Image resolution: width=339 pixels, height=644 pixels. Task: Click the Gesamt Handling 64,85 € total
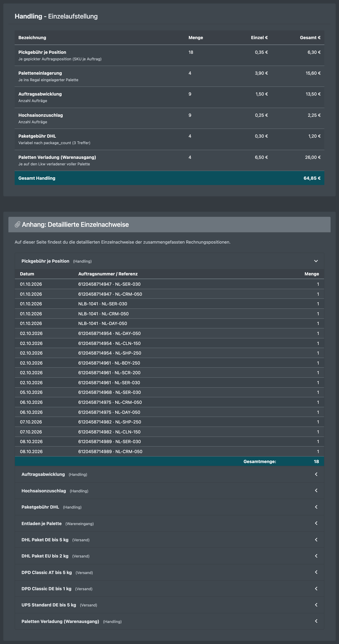pos(312,178)
